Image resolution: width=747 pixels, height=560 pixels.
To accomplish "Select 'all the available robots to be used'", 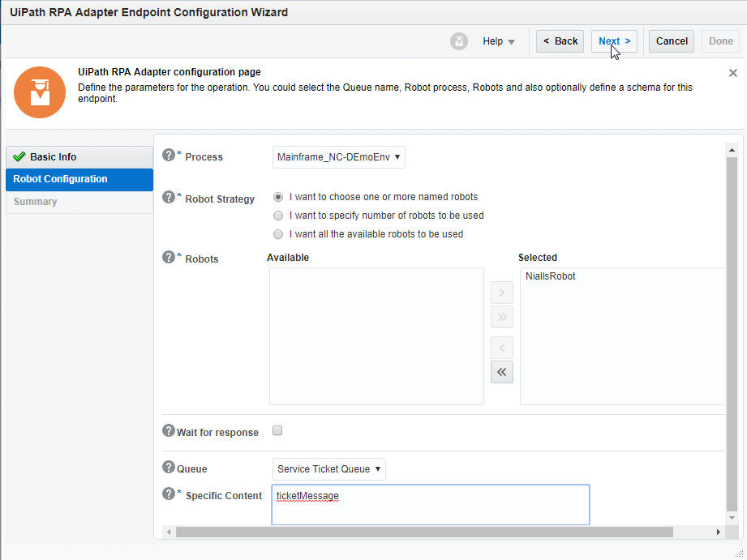I will [x=278, y=234].
